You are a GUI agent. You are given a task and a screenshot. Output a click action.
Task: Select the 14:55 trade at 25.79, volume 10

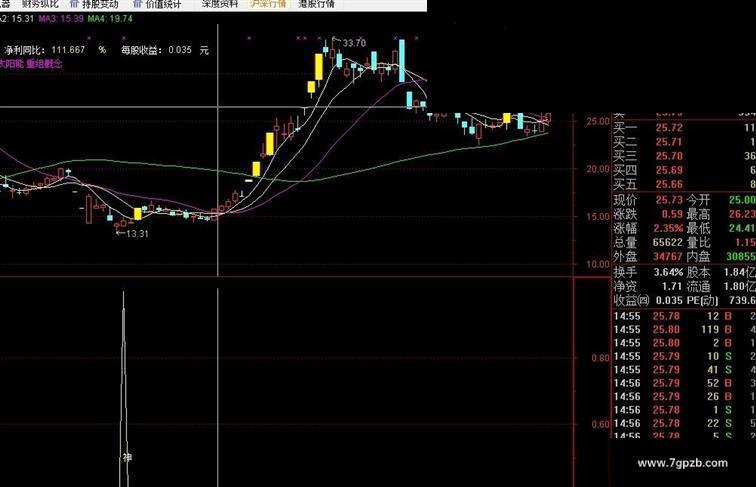click(684, 356)
